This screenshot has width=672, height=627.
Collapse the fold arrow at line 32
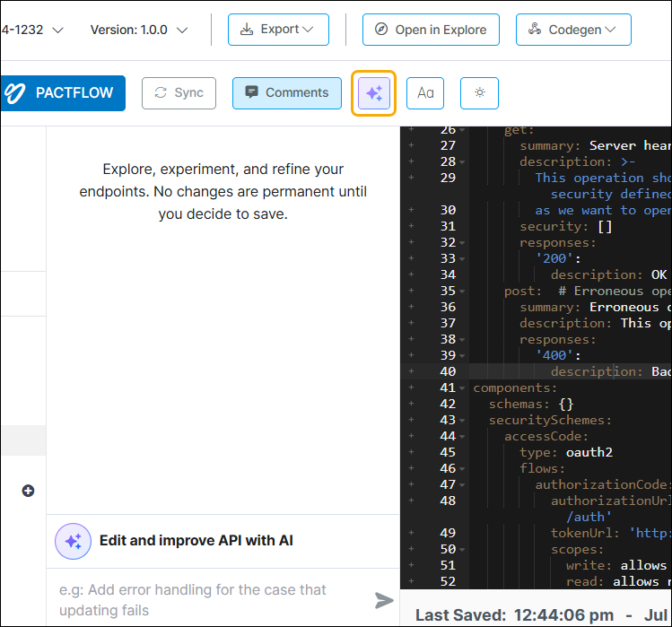click(x=462, y=243)
